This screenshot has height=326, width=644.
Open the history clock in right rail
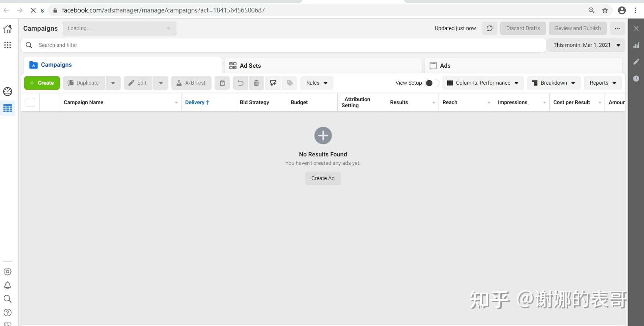[x=636, y=79]
